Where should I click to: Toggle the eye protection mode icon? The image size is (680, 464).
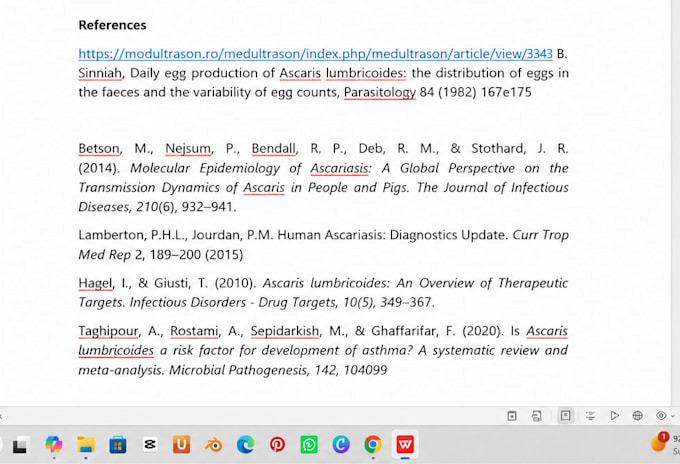661,415
